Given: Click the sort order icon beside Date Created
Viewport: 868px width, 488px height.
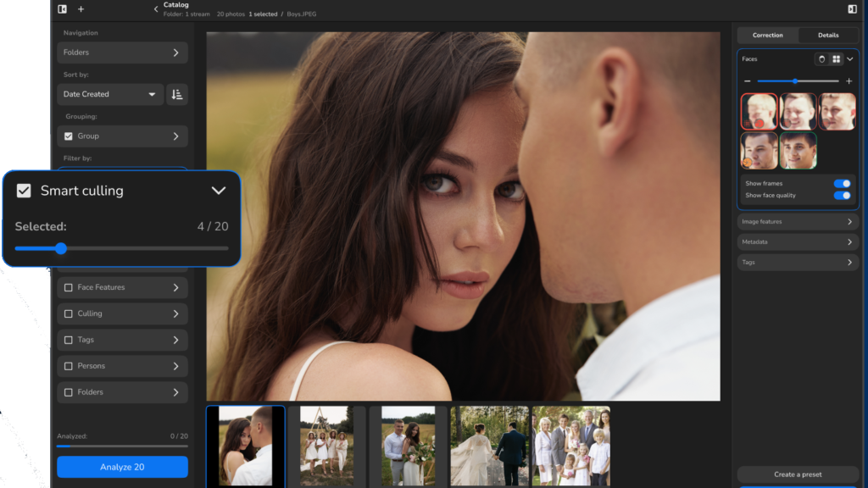Looking at the screenshot, I should (176, 94).
